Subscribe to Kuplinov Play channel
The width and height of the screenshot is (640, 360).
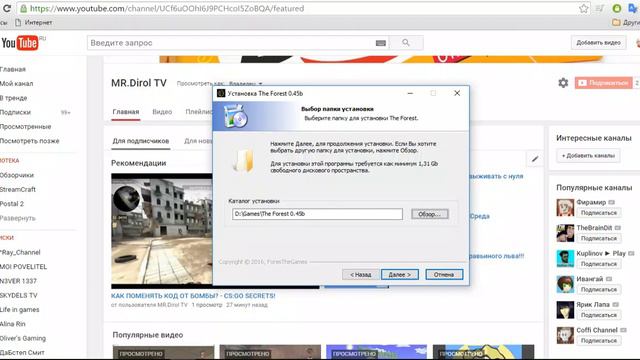pyautogui.click(x=598, y=264)
